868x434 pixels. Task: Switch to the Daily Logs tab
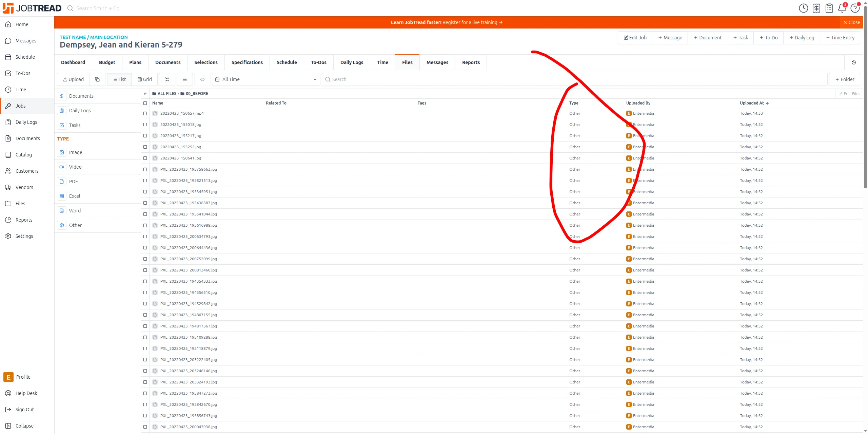(352, 62)
